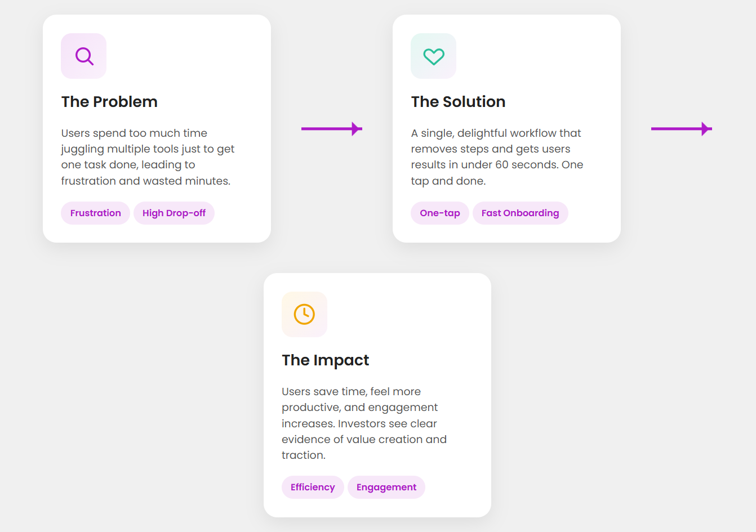This screenshot has width=756, height=532.
Task: Select the Frustration tag
Action: pyautogui.click(x=96, y=213)
